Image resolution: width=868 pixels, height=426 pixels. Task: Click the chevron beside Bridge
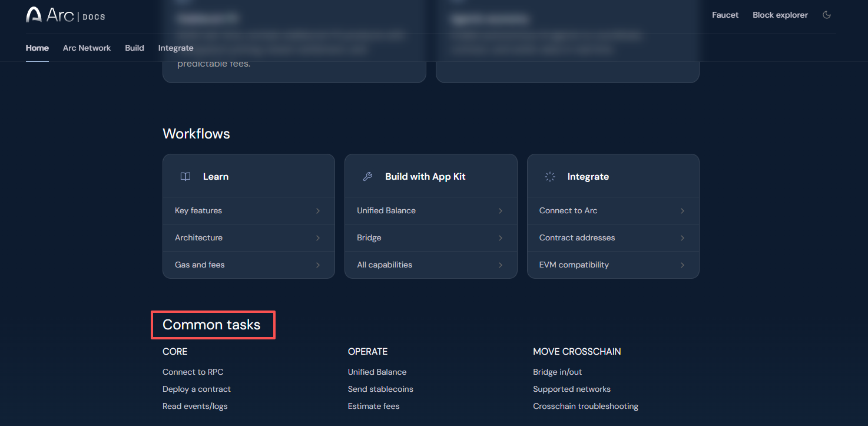tap(501, 237)
